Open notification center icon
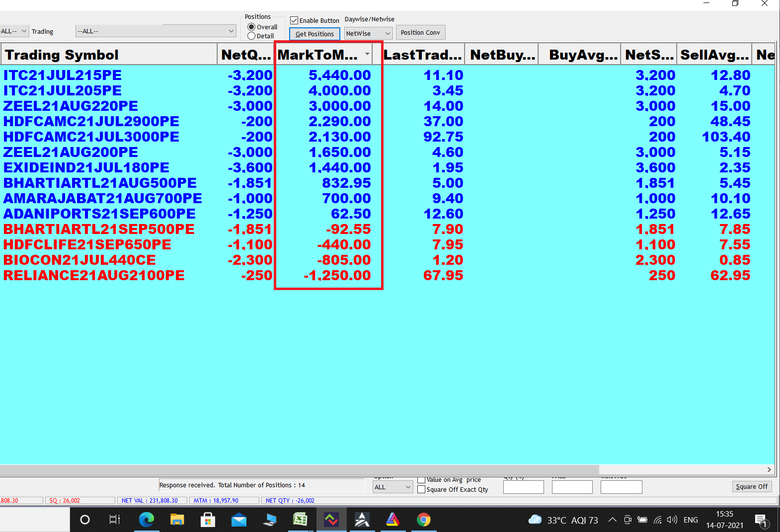Viewport: 780px width, 532px height. tap(762, 521)
